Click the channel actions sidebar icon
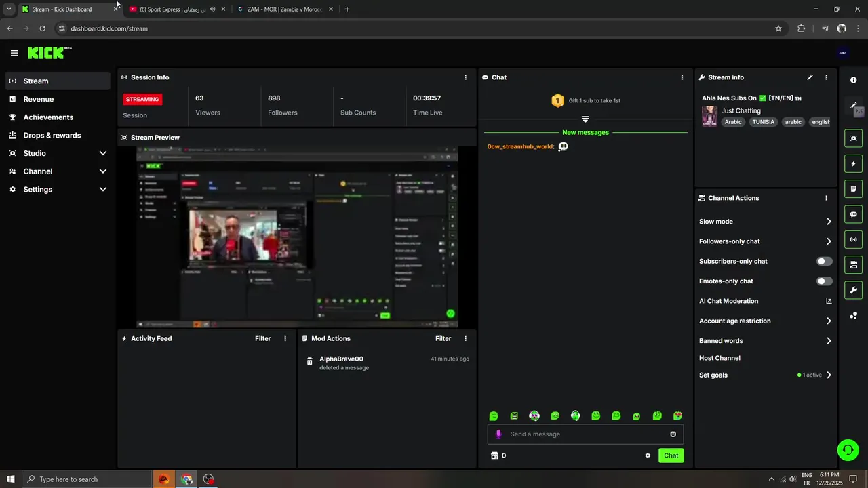The width and height of the screenshot is (868, 488). click(853, 265)
